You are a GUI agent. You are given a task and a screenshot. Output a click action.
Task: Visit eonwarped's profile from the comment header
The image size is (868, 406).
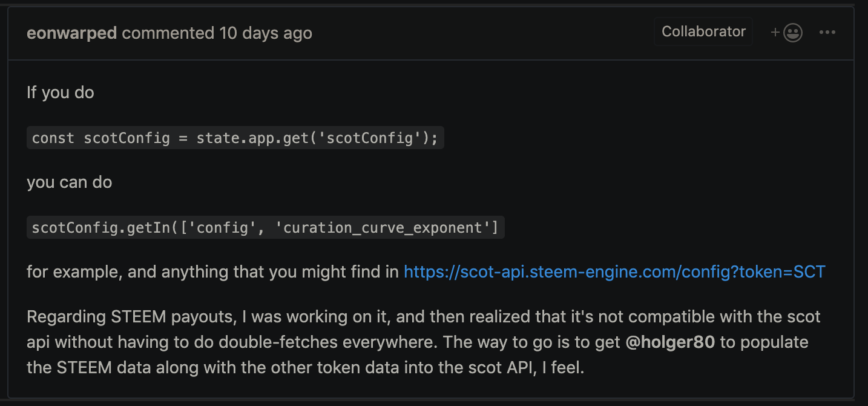click(71, 33)
